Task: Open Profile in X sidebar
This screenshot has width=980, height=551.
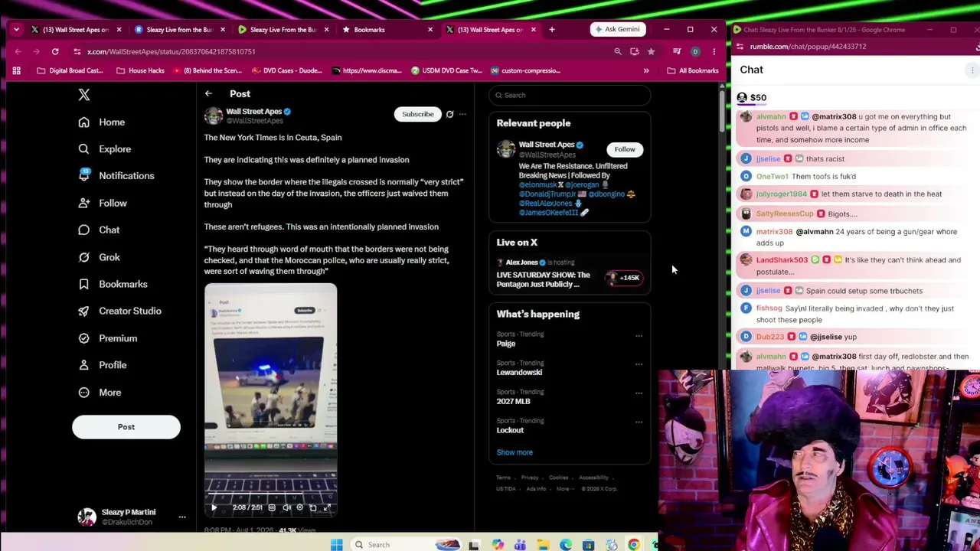Action: click(103, 366)
